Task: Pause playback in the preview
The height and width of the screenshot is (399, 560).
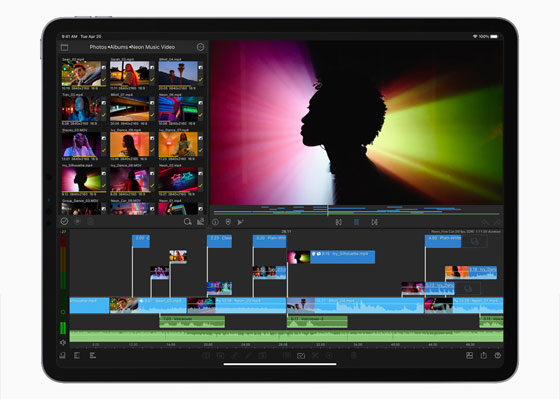Action: (356, 222)
